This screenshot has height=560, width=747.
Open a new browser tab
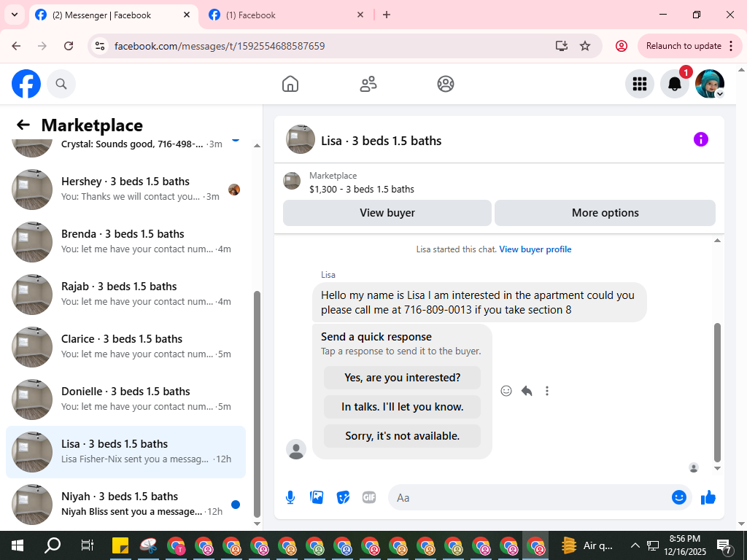387,15
